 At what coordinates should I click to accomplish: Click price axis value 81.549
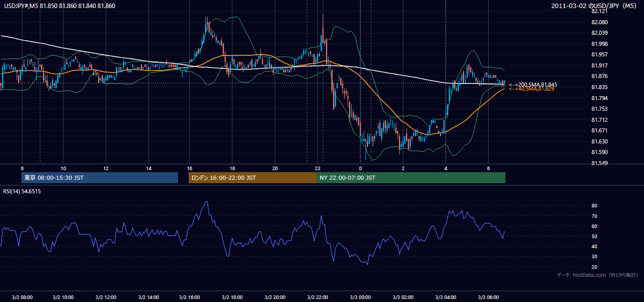point(600,163)
